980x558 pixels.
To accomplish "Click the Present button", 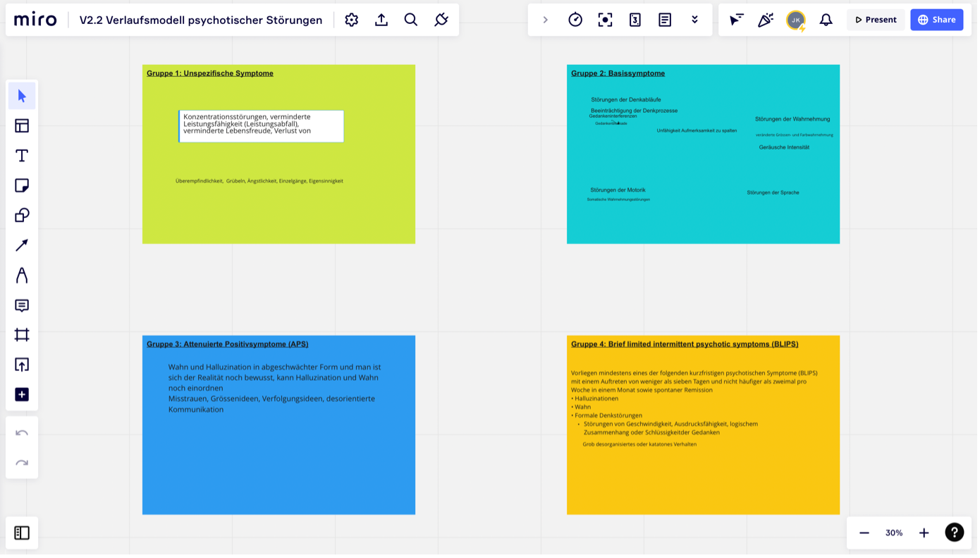I will pos(876,20).
